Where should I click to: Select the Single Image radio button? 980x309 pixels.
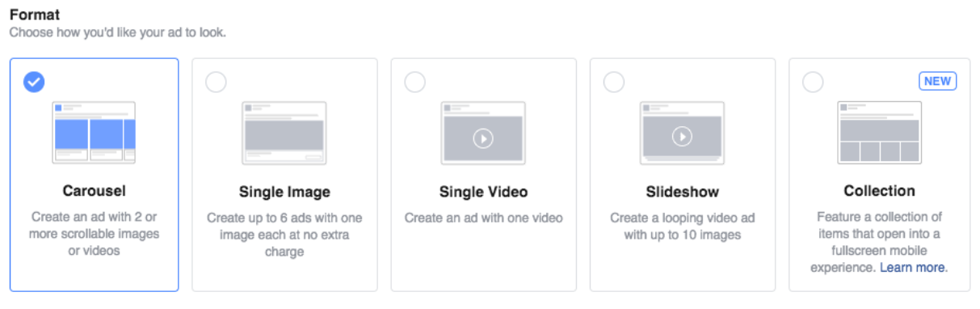217,82
